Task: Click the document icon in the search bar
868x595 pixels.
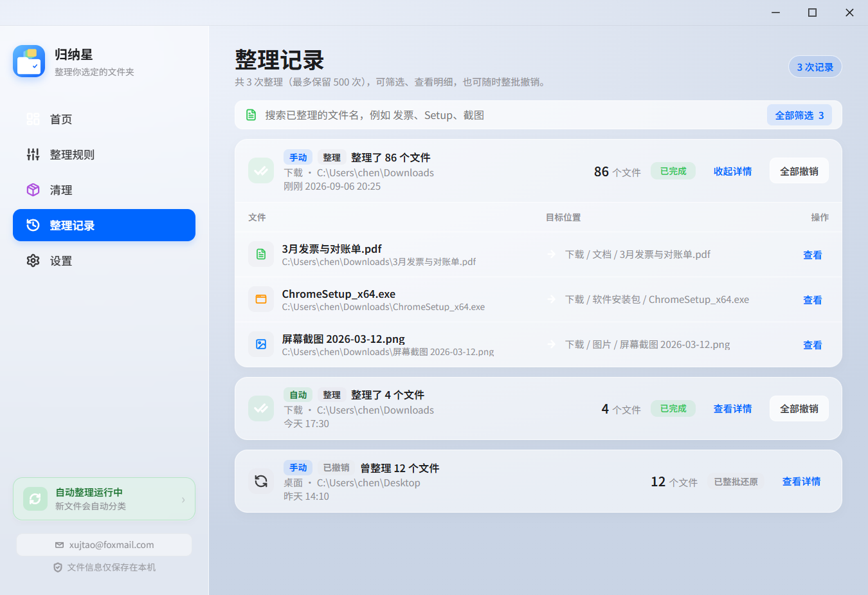Action: click(251, 115)
